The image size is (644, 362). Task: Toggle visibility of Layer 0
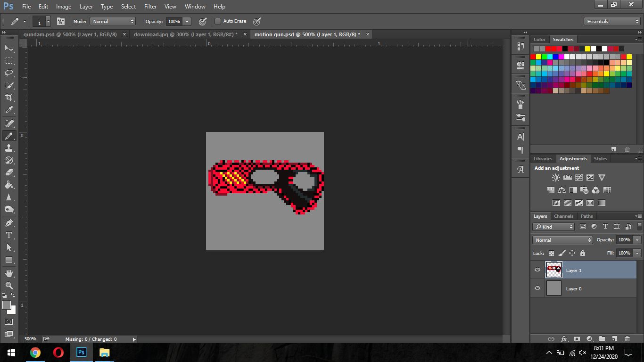point(537,288)
